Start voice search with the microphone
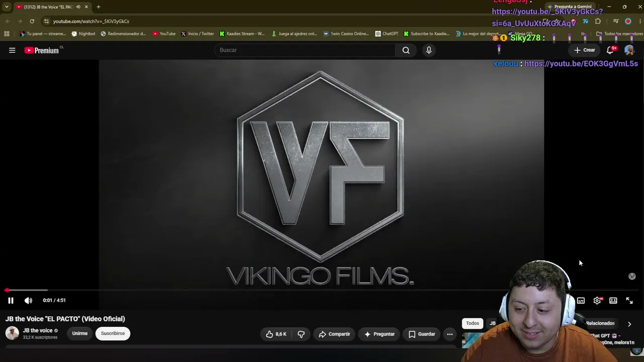This screenshot has height=362, width=644. (429, 50)
